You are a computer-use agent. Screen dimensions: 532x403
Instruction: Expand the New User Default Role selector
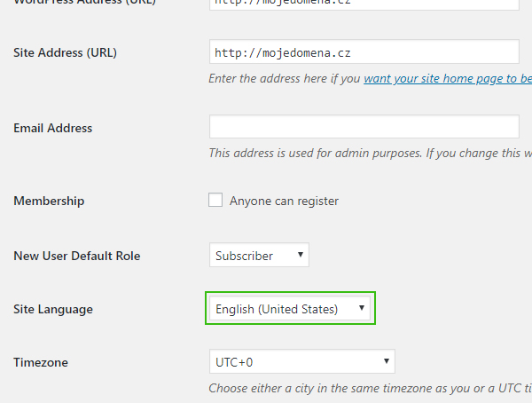(260, 256)
